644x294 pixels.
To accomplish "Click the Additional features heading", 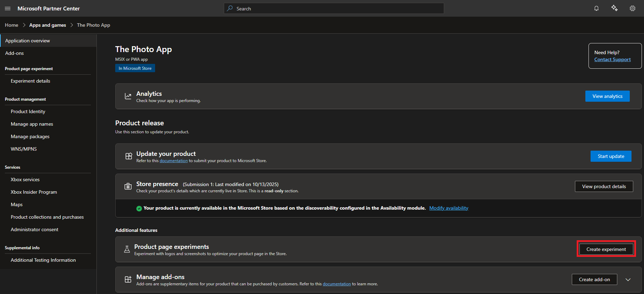I will click(x=136, y=230).
